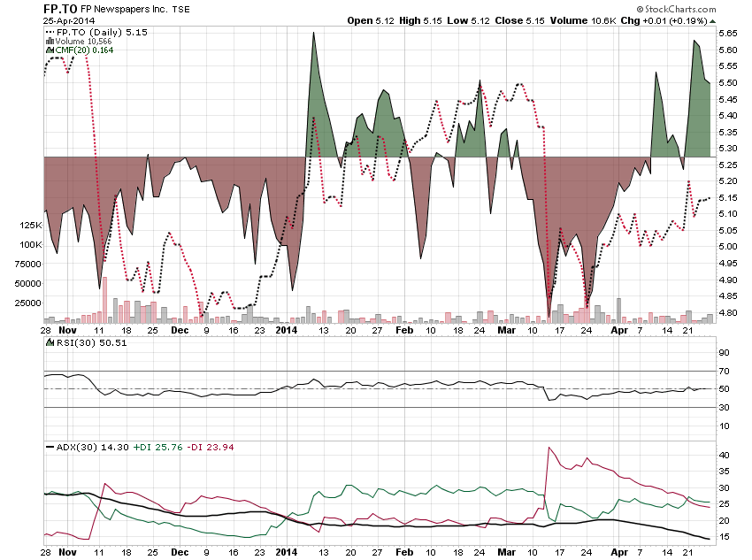Click the 70 label on the RSI axis
The image size is (752, 560).
(x=724, y=371)
